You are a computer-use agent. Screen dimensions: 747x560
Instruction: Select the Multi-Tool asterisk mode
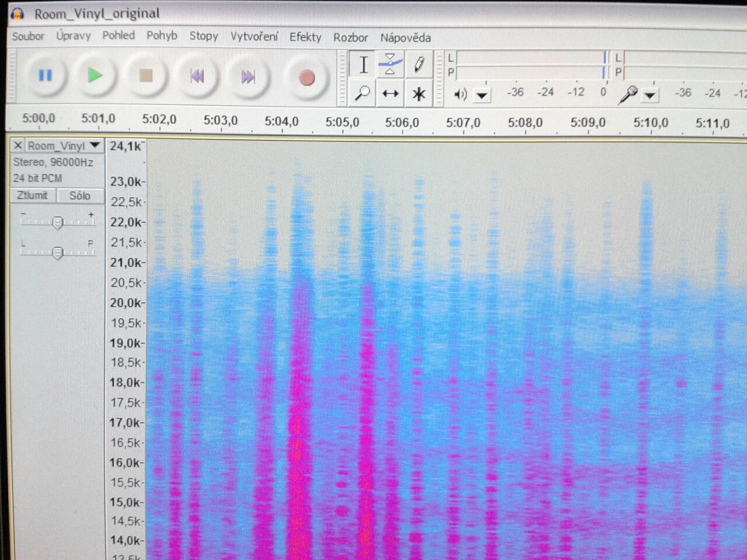pyautogui.click(x=418, y=93)
